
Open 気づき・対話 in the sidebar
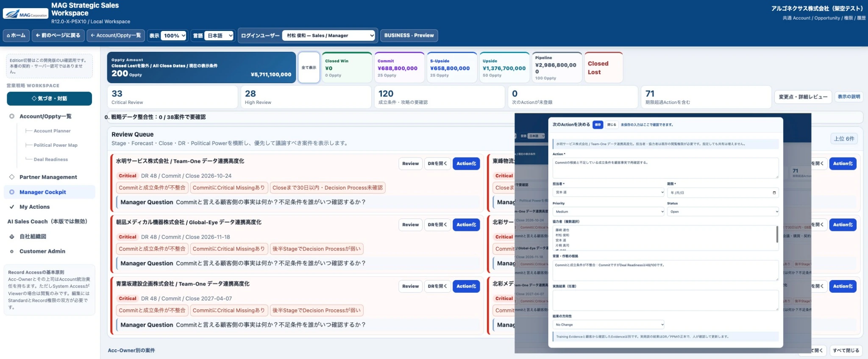(x=49, y=98)
